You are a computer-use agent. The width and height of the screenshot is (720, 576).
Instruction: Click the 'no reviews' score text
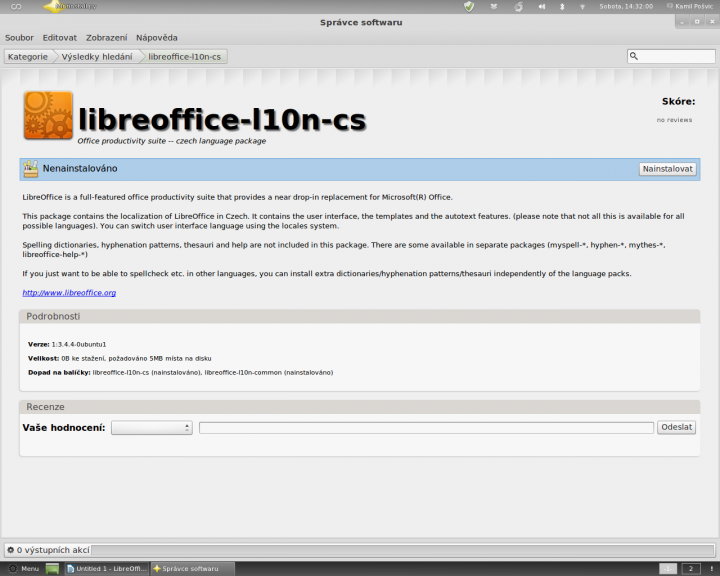point(674,120)
